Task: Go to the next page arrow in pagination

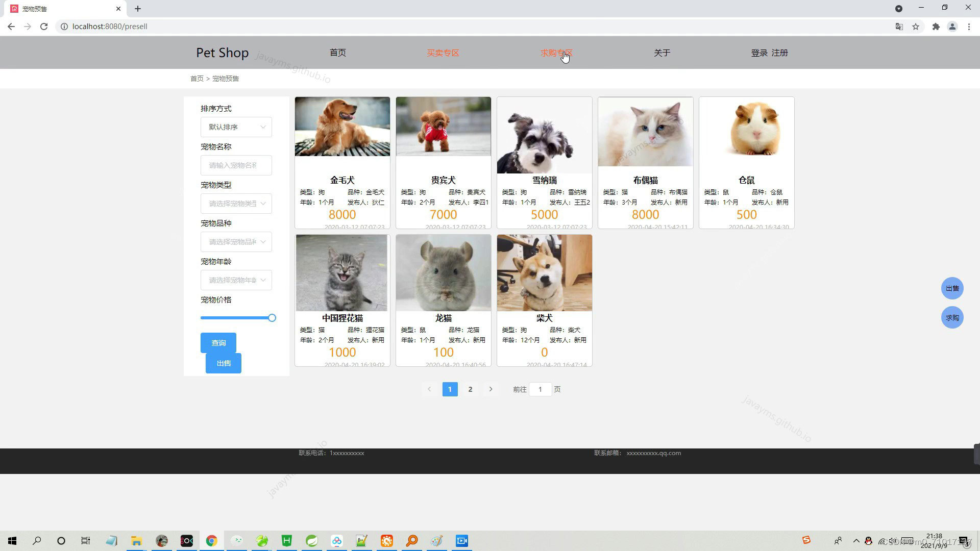Action: (491, 389)
